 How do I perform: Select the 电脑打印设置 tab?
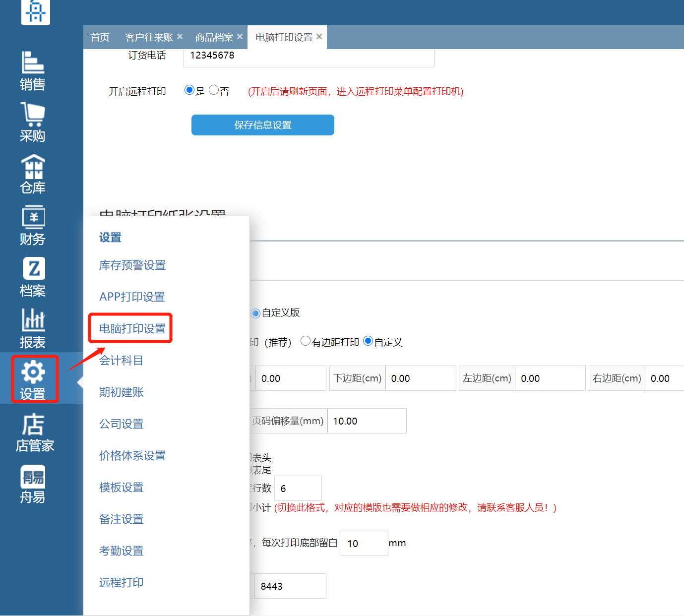[x=284, y=37]
